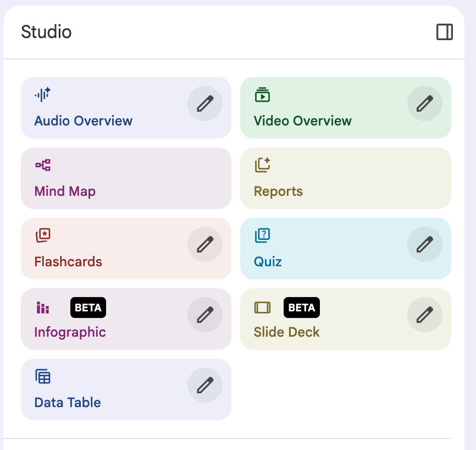
Task: Customize Flashcards using the pencil icon
Action: (205, 244)
